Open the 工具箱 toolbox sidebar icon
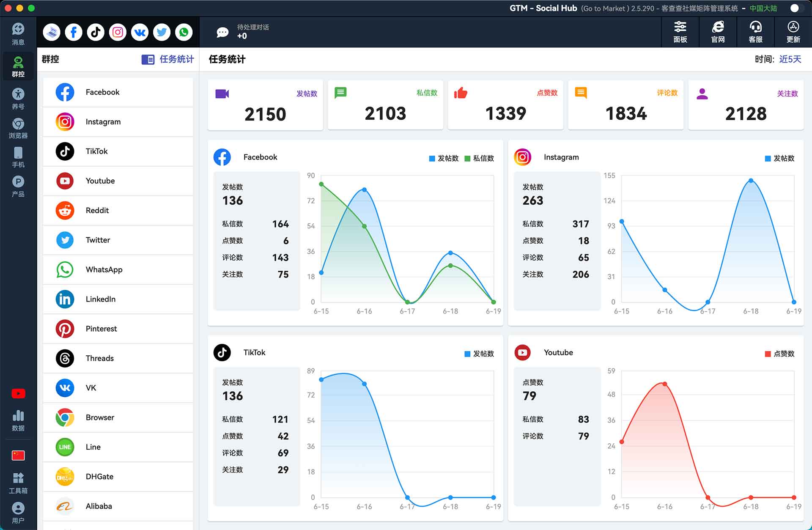 coord(18,483)
